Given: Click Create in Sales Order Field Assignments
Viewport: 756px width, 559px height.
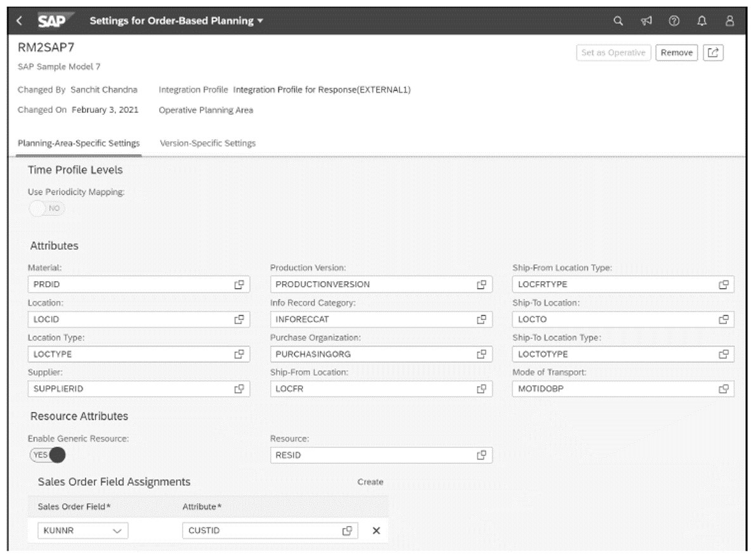Looking at the screenshot, I should click(x=370, y=482).
